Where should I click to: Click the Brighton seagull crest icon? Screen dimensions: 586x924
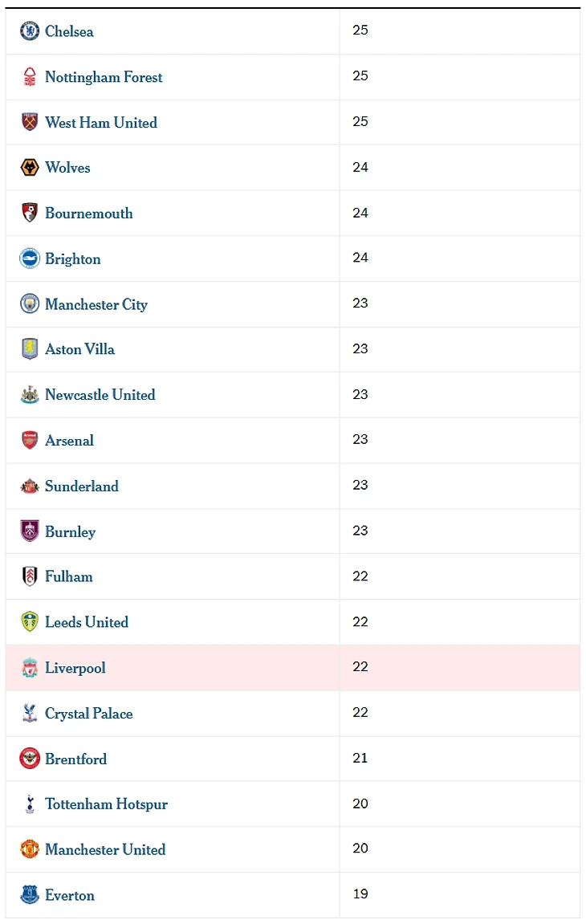pos(30,258)
